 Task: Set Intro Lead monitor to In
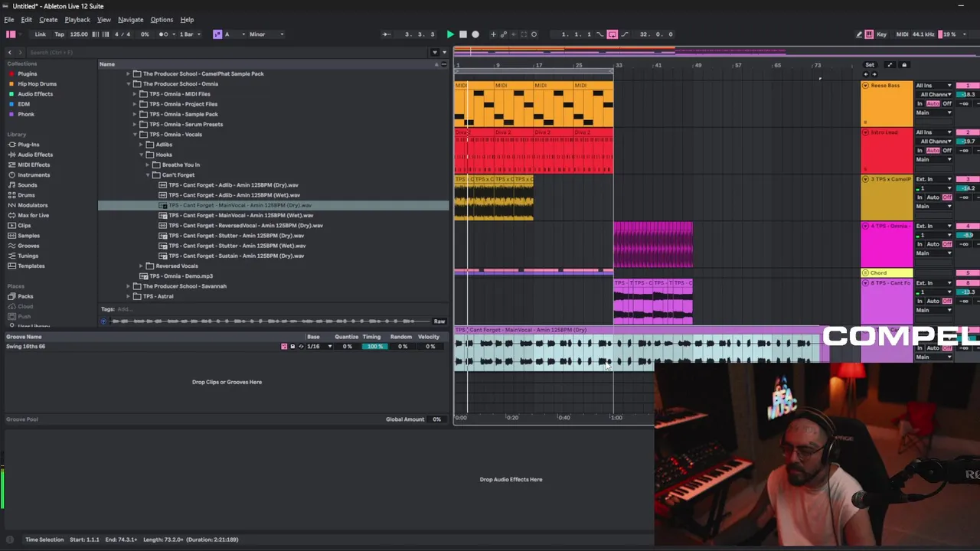point(920,151)
